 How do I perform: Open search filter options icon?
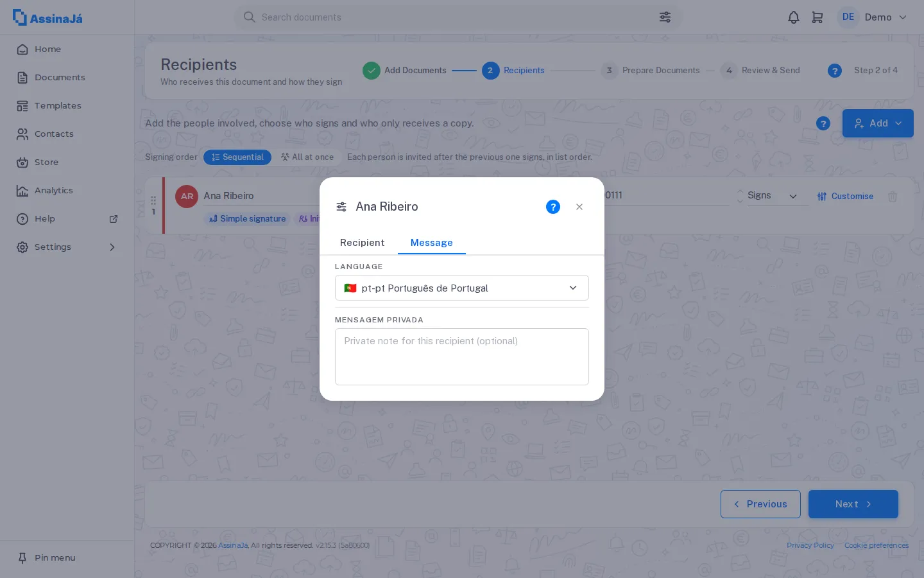tap(665, 17)
